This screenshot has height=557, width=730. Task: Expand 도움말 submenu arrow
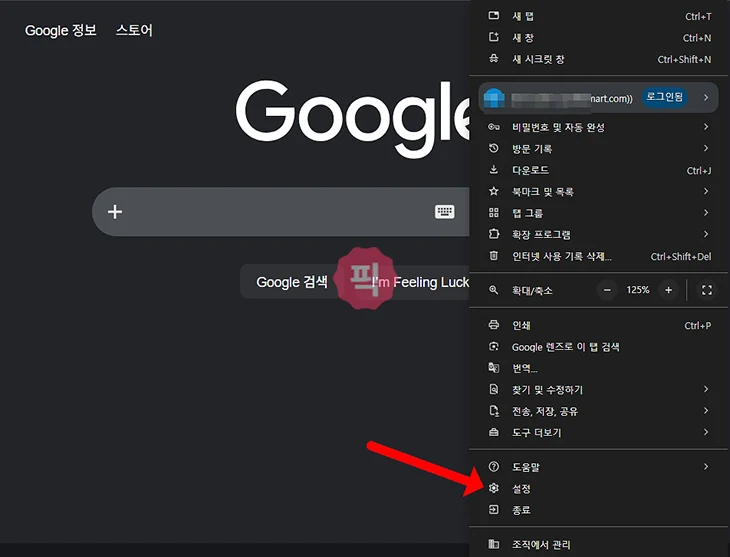click(706, 466)
